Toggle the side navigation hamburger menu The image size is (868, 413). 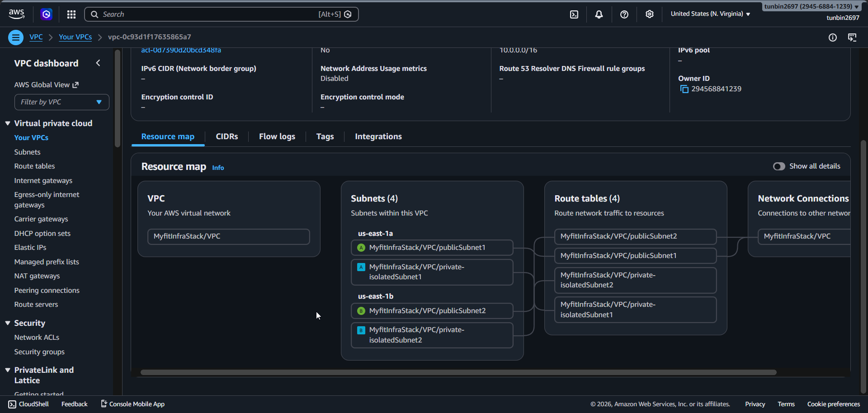click(16, 37)
